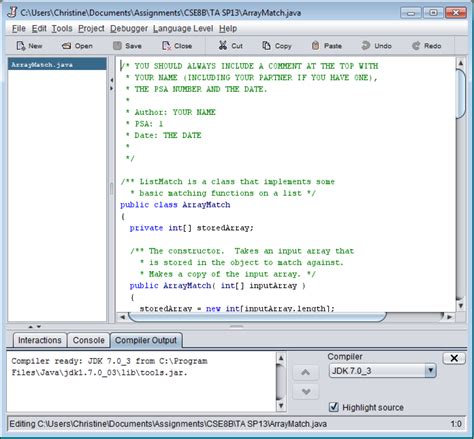Click the DrJava icon in title bar

tap(12, 12)
